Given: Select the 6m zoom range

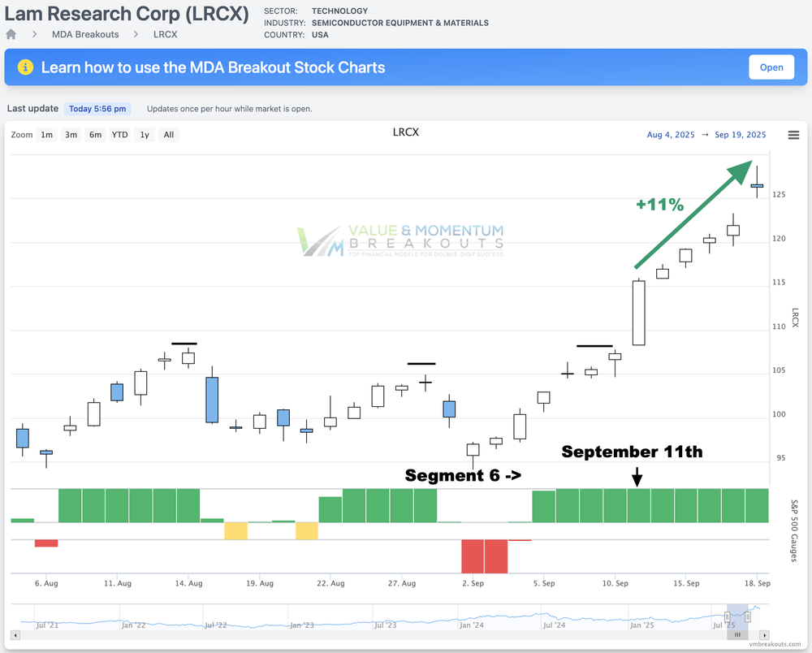Looking at the screenshot, I should pyautogui.click(x=96, y=135).
